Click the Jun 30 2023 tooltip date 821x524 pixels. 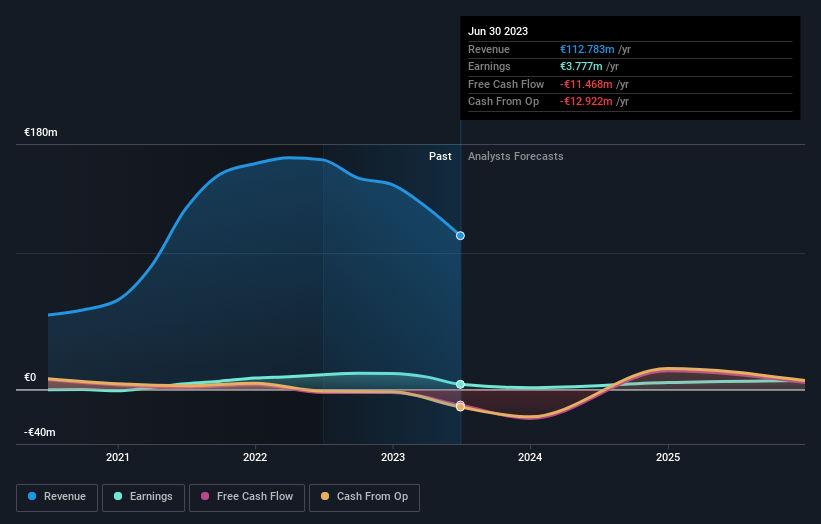point(498,31)
